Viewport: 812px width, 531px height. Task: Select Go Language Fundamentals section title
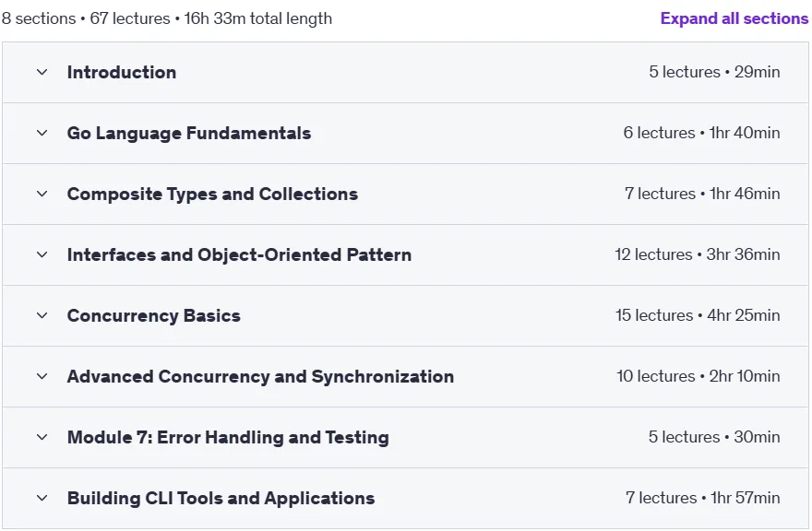[189, 133]
